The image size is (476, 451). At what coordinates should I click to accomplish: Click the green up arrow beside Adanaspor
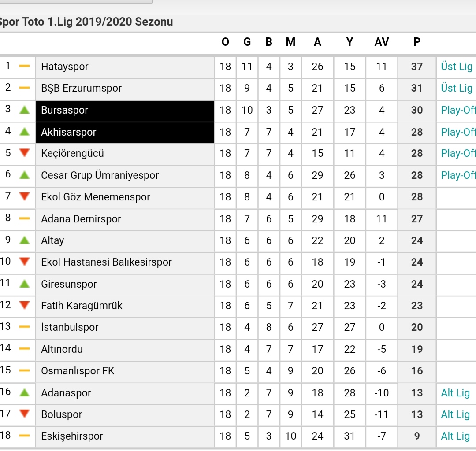24,392
